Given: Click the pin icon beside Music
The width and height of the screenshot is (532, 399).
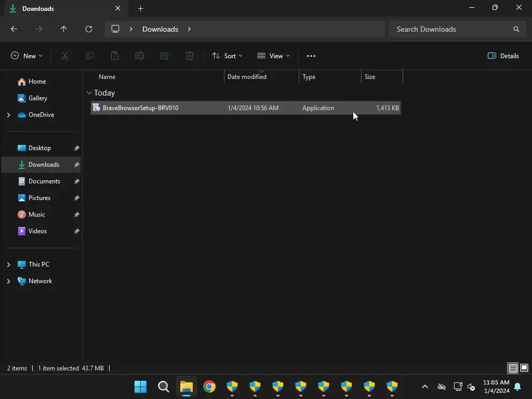Looking at the screenshot, I should 77,215.
